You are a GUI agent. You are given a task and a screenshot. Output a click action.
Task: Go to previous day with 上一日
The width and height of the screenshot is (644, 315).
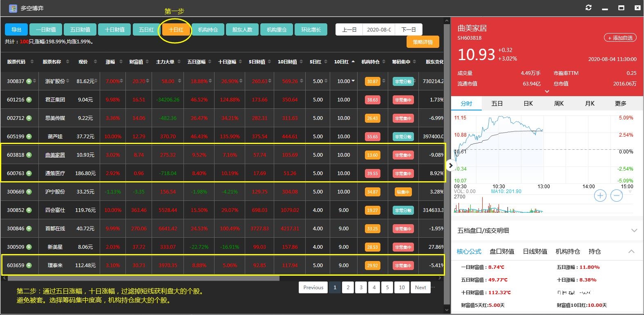[x=349, y=29]
